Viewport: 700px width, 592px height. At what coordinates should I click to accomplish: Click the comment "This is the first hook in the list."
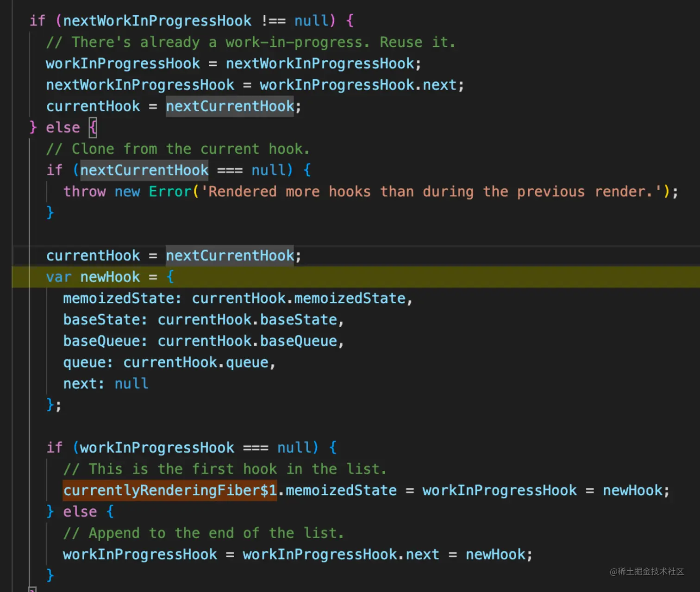tap(225, 469)
